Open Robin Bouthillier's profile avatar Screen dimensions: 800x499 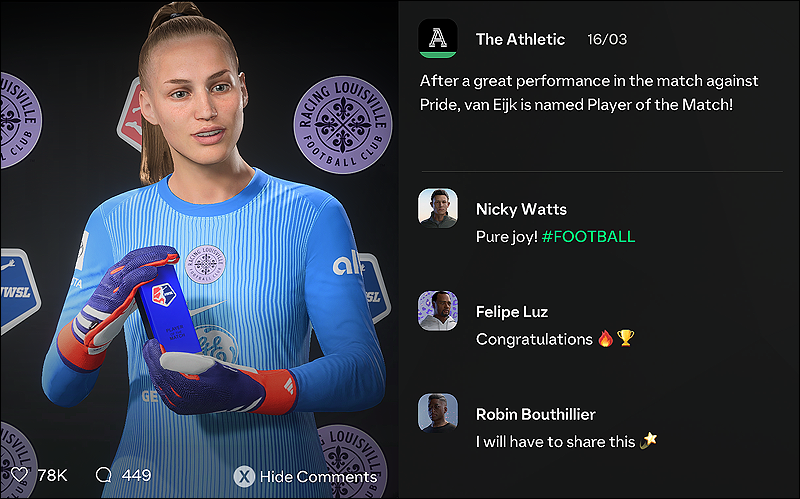pos(438,413)
